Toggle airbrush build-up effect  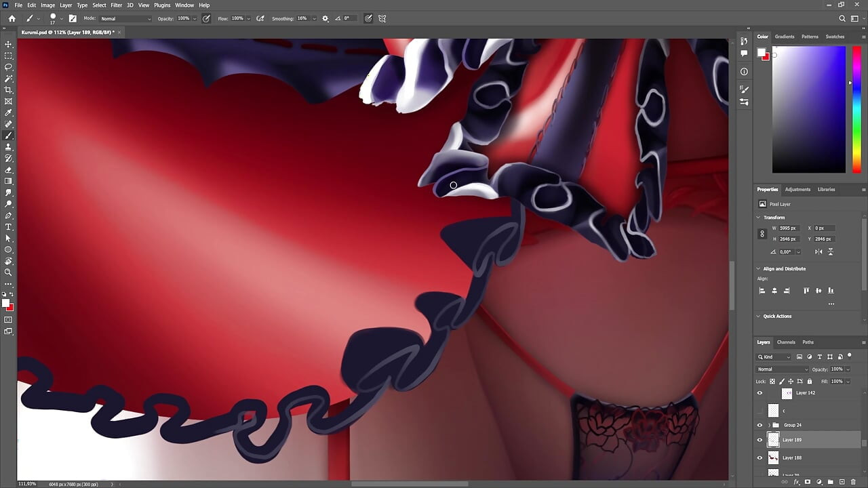tap(260, 18)
